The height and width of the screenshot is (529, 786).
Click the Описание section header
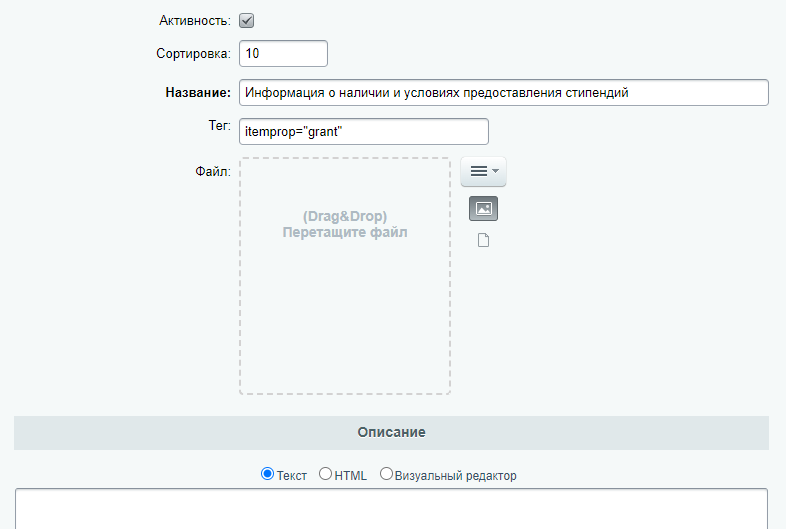pyautogui.click(x=391, y=432)
